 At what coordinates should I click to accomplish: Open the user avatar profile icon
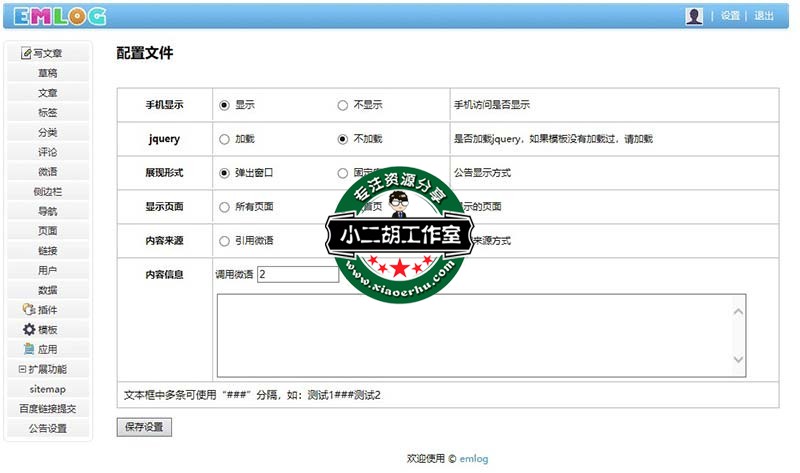694,16
